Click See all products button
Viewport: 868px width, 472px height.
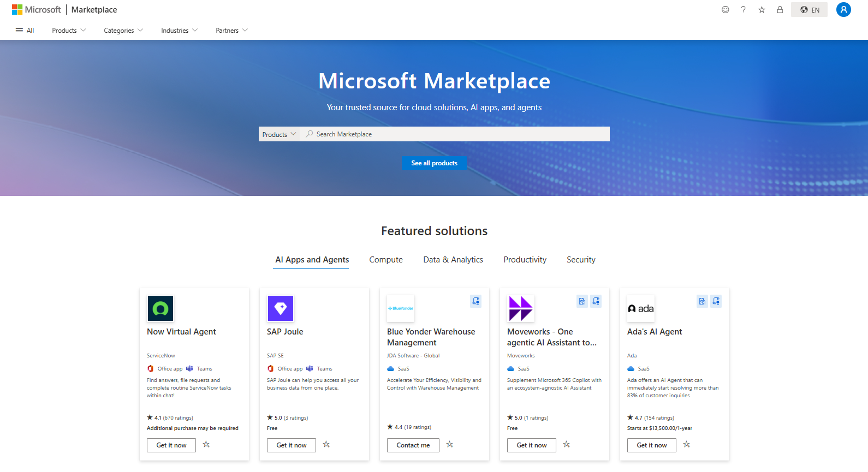pyautogui.click(x=434, y=163)
